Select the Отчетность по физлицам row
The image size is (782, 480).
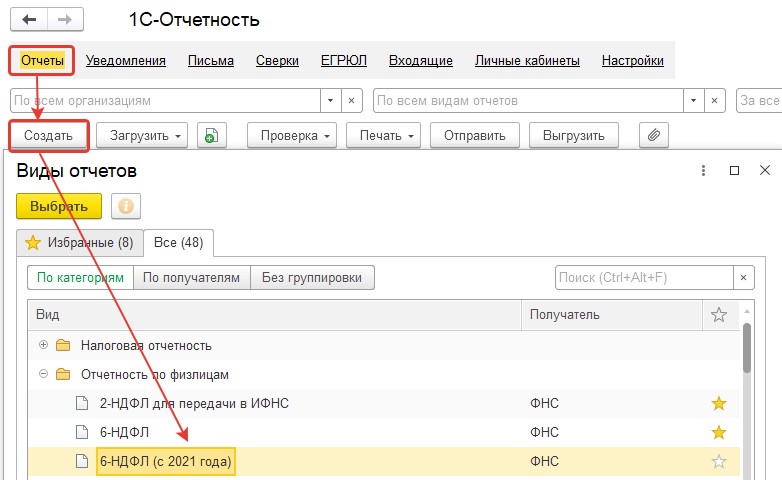[x=384, y=375]
